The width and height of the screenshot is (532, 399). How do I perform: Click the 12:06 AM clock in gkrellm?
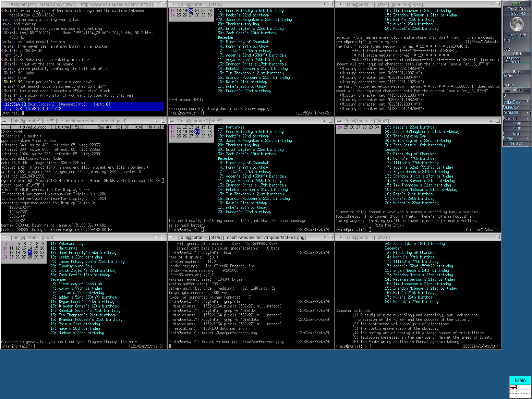click(517, 14)
